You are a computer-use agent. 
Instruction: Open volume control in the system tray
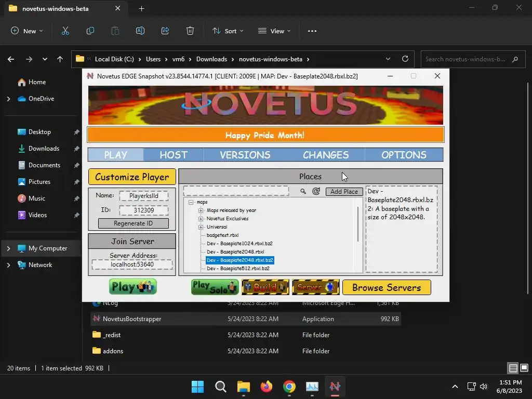coord(484,387)
